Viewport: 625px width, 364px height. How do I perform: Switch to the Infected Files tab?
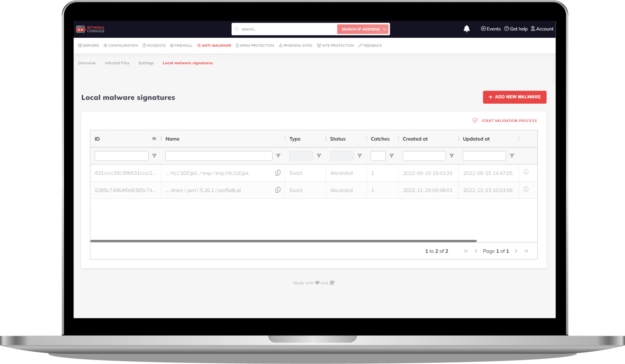117,63
